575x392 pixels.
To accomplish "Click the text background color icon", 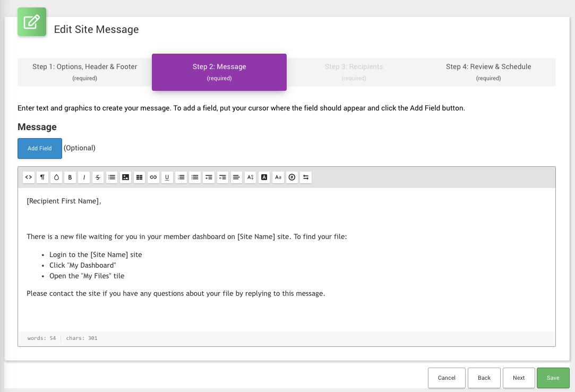I will pos(264,177).
